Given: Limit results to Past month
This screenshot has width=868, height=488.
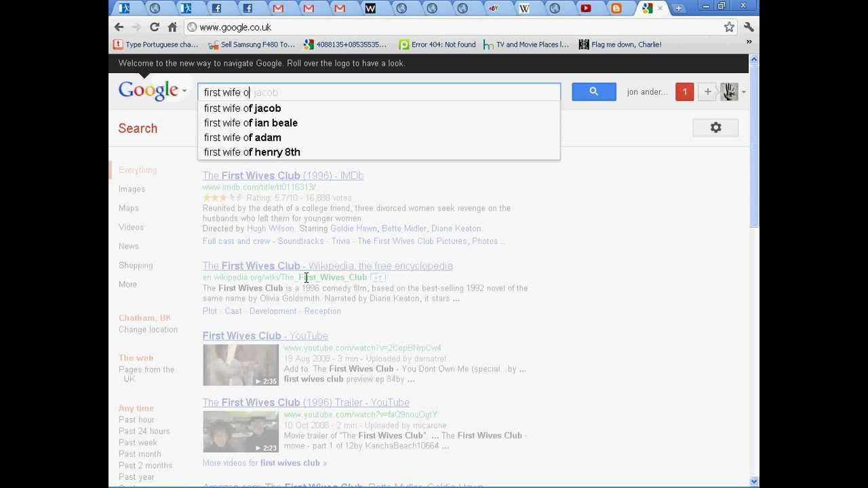Looking at the screenshot, I should coord(140,454).
